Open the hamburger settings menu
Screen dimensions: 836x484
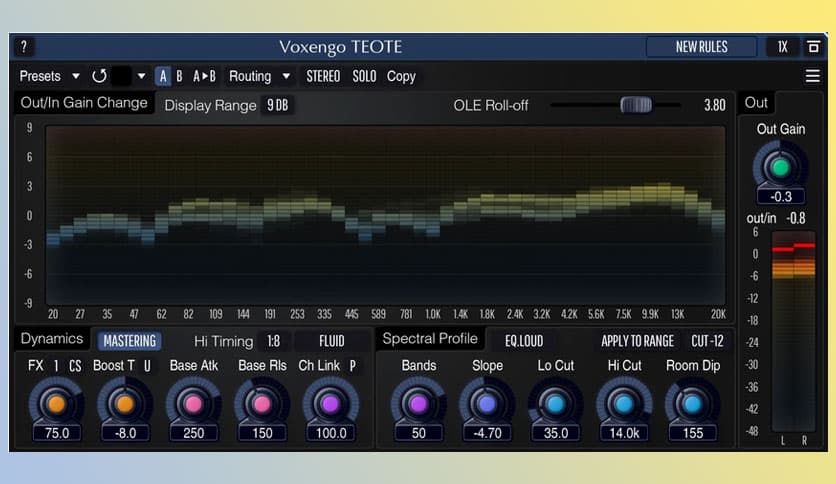click(x=812, y=76)
